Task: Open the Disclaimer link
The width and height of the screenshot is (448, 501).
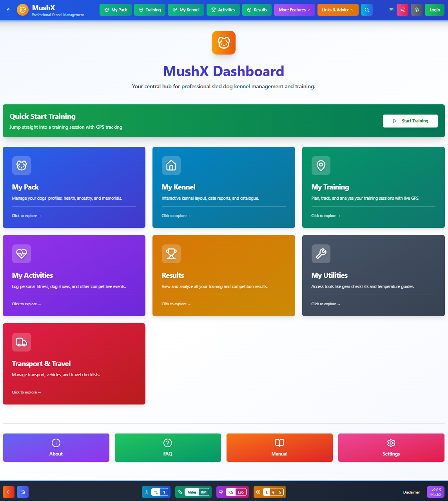Action: [412, 492]
